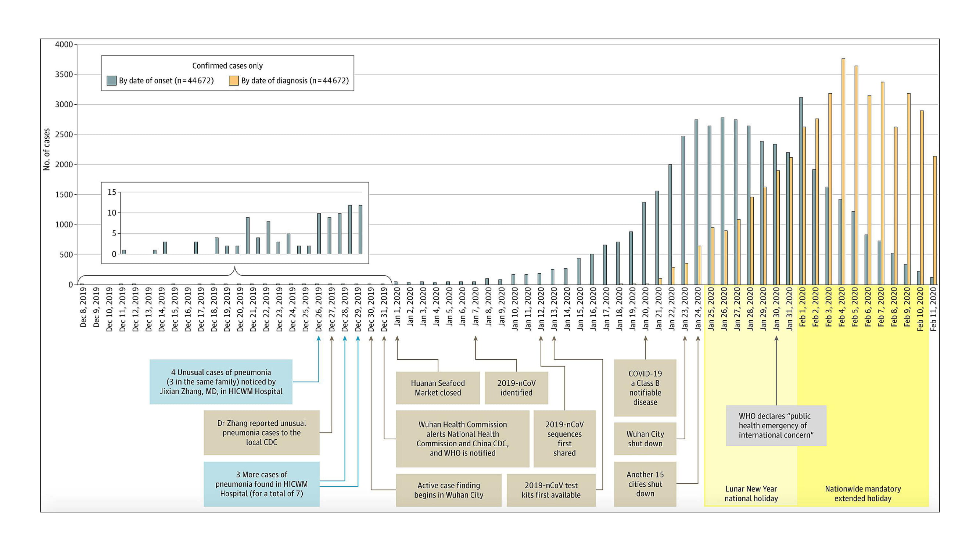Click the 'Active case finding begins' box
Viewport: 980px width, 551px height.
pos(448,490)
